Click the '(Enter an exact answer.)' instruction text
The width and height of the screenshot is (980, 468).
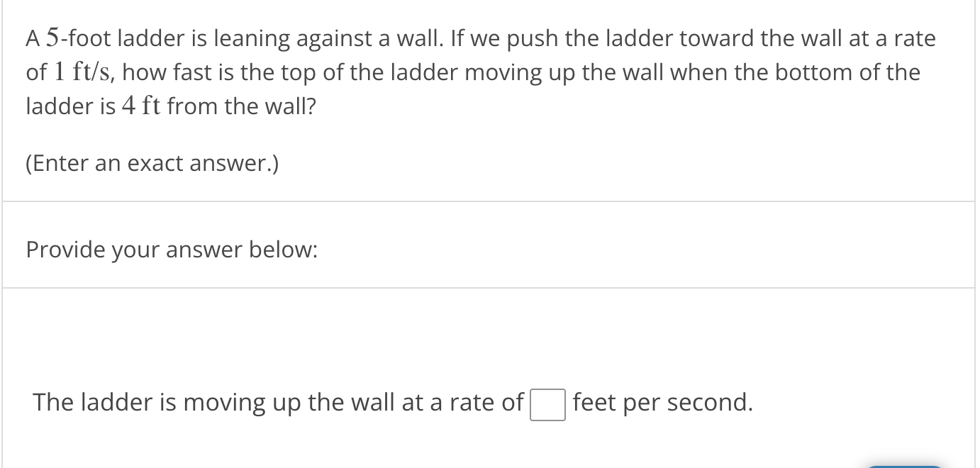click(151, 163)
